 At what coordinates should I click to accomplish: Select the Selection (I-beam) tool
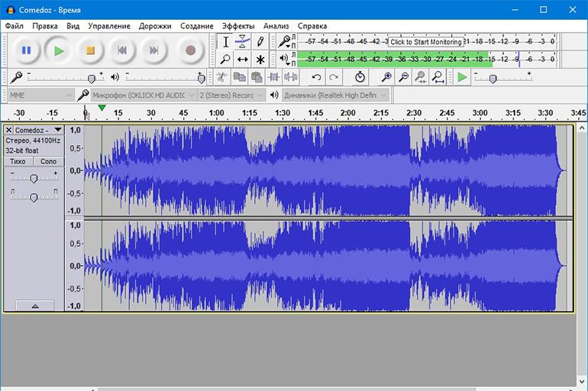coord(225,42)
